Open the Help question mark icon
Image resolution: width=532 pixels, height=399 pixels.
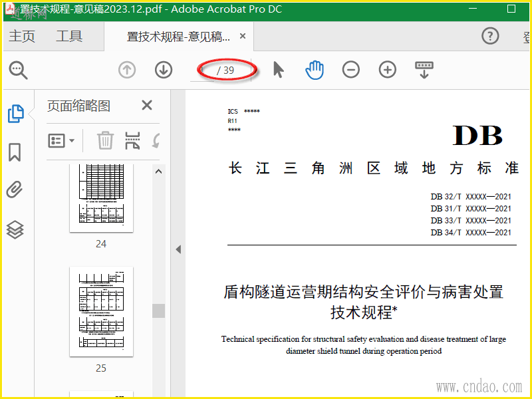tap(490, 36)
